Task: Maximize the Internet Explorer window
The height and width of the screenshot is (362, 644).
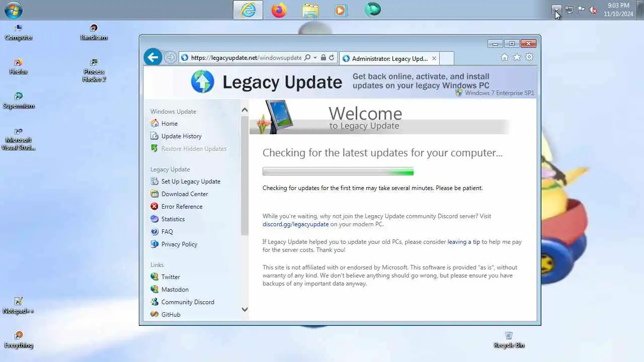Action: click(x=512, y=44)
